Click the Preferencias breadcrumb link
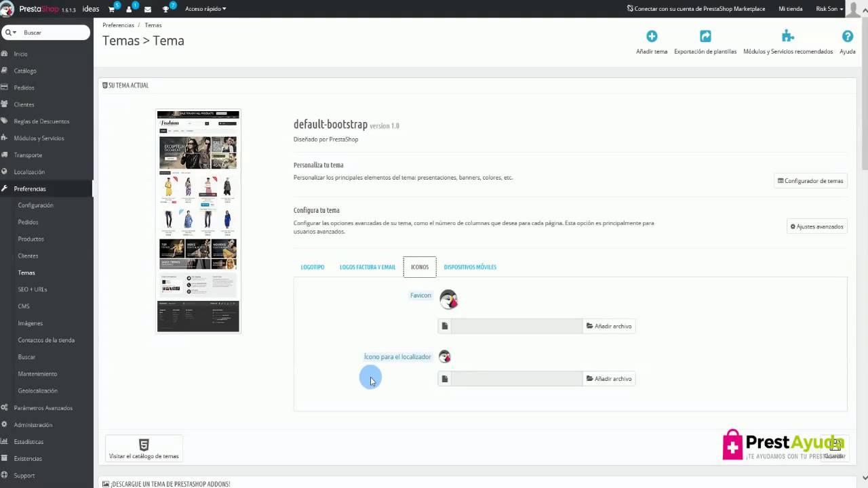The image size is (868, 488). tap(118, 25)
